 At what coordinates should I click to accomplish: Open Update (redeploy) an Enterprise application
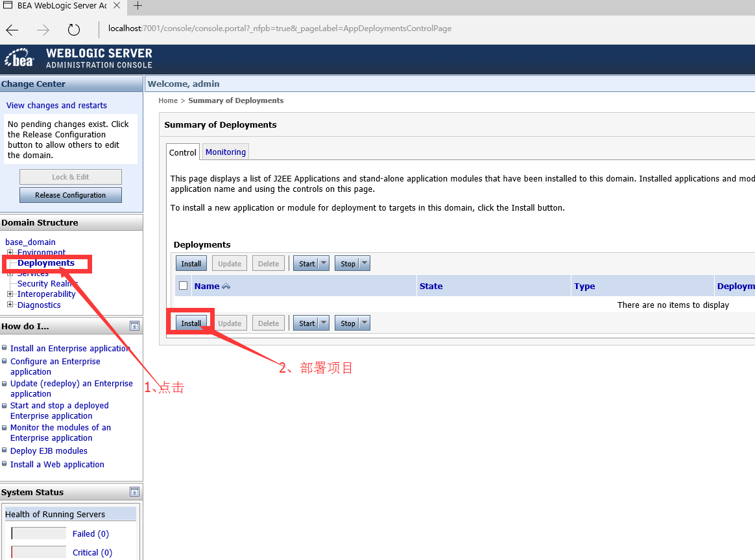(71, 388)
